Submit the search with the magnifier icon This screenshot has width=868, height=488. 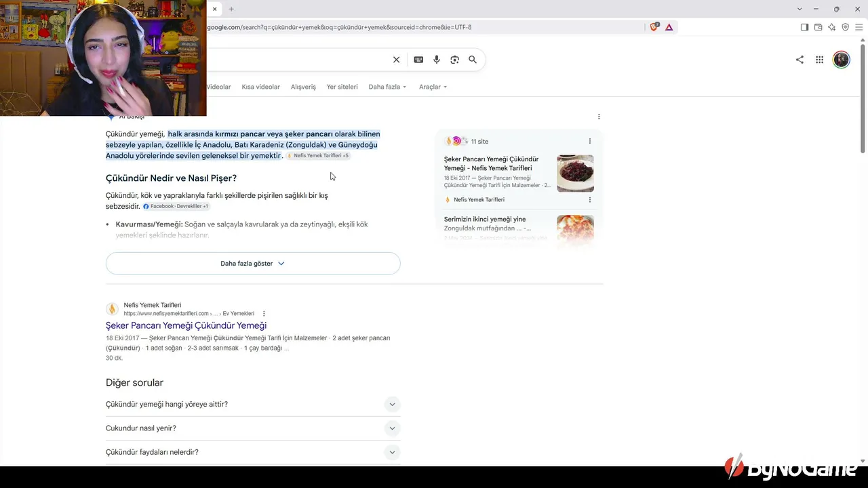[473, 60]
